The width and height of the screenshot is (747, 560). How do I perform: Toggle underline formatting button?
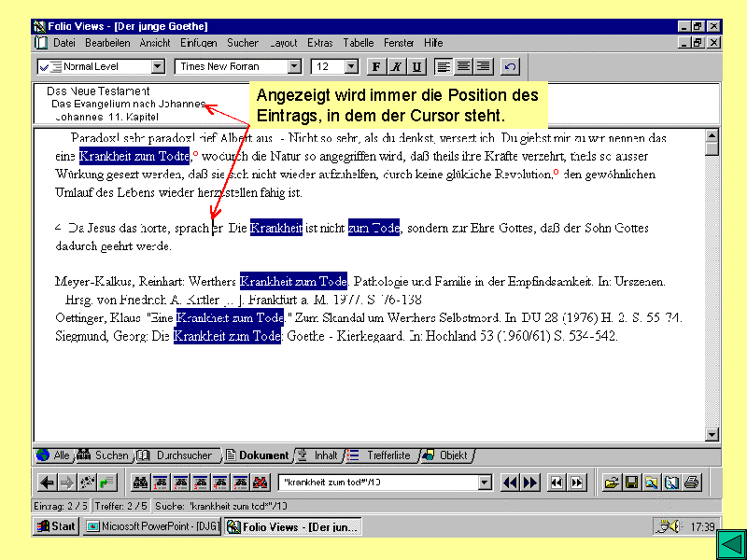click(416, 66)
